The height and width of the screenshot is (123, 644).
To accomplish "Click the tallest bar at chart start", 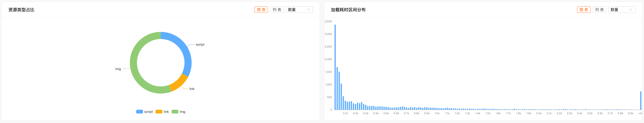I will click(x=335, y=67).
